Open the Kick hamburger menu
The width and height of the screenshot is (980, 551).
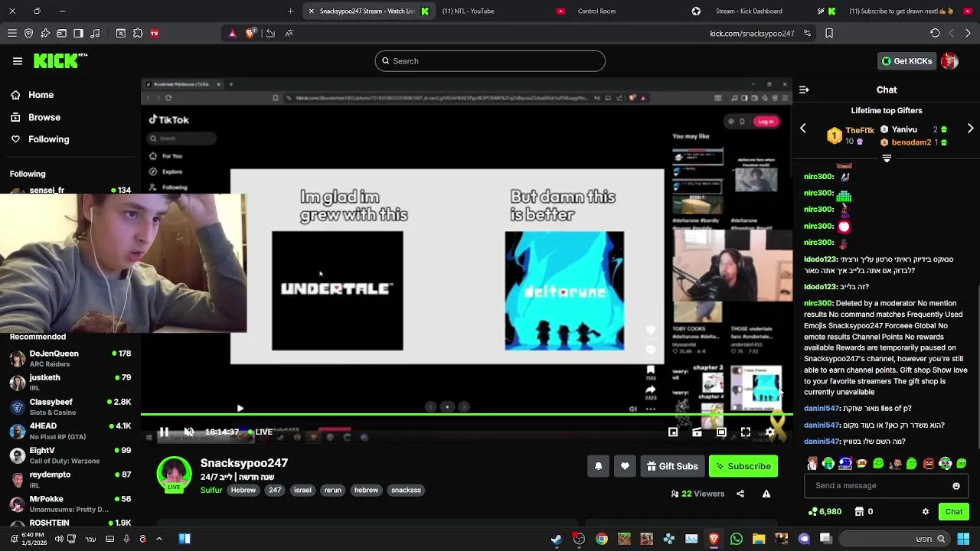pyautogui.click(x=18, y=61)
